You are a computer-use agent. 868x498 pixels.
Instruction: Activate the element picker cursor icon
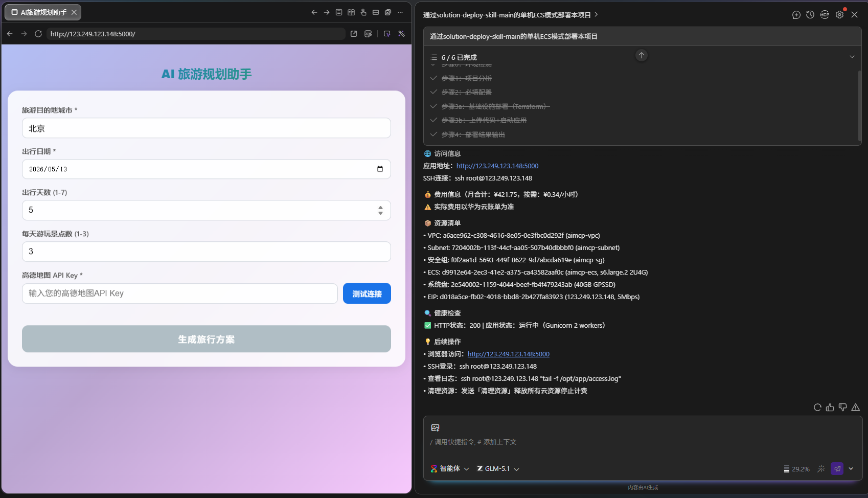[x=387, y=34]
